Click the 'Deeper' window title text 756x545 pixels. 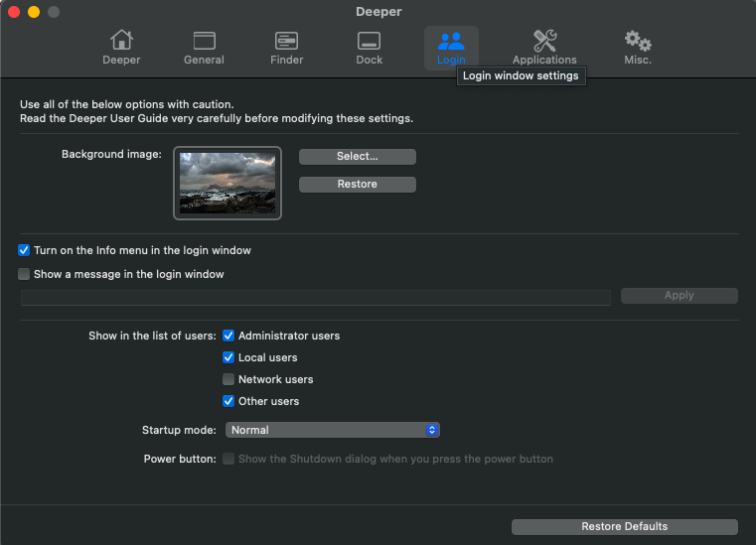(x=378, y=12)
